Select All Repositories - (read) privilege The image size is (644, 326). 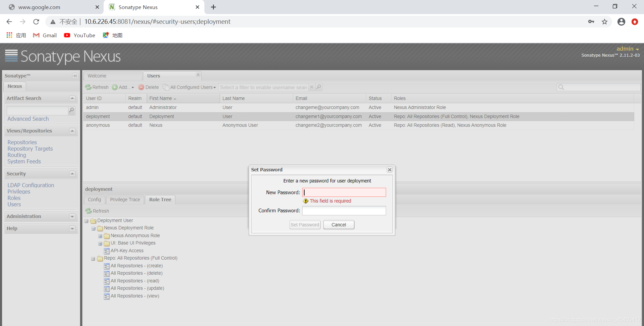point(135,281)
